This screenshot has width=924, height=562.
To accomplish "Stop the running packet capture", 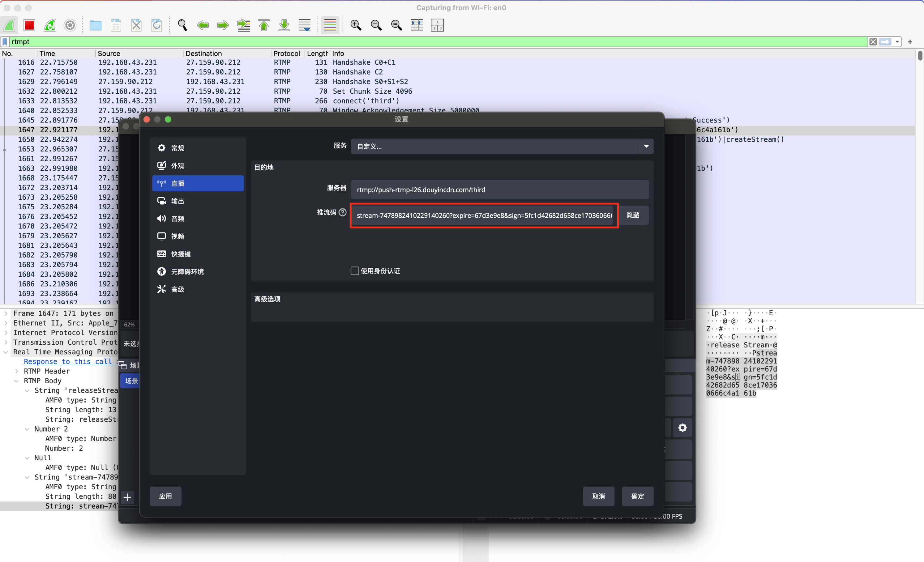I will coord(29,25).
